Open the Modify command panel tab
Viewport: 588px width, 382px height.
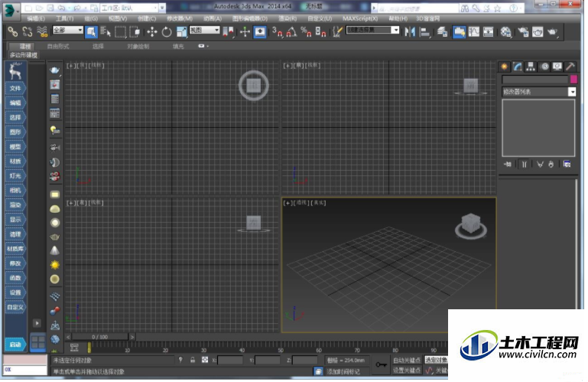coord(518,67)
